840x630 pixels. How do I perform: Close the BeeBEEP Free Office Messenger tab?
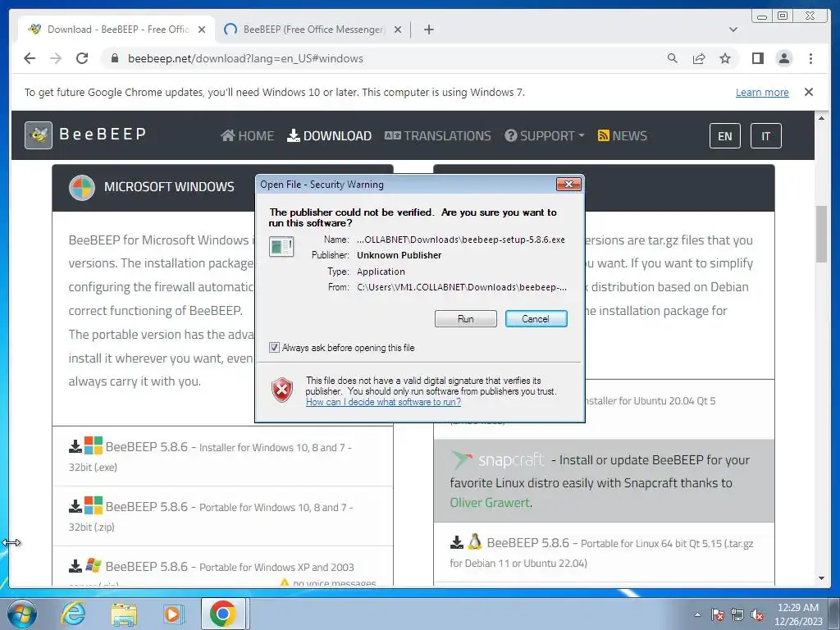click(x=398, y=30)
